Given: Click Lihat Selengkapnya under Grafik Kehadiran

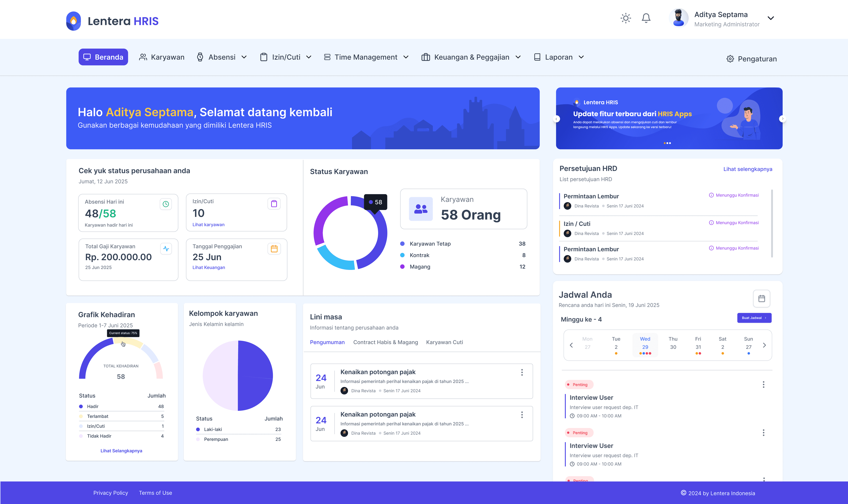Looking at the screenshot, I should [x=121, y=451].
